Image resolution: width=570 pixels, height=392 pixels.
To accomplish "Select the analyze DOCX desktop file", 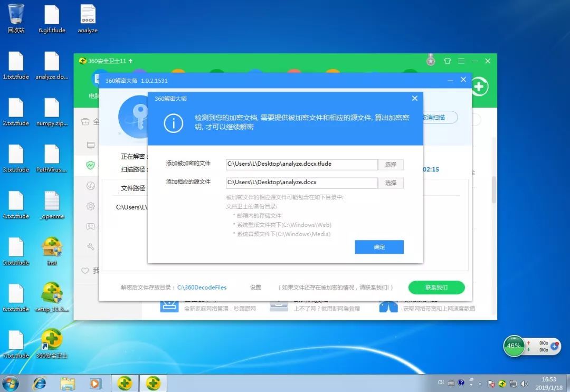I will (x=88, y=18).
